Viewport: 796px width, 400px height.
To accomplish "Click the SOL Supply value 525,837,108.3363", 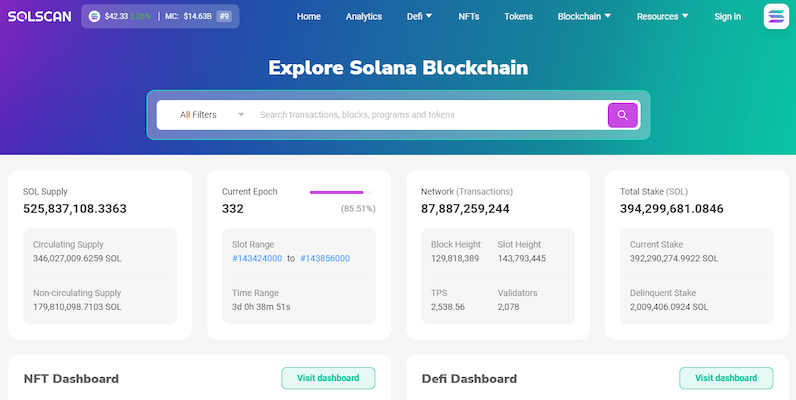I will tap(75, 209).
